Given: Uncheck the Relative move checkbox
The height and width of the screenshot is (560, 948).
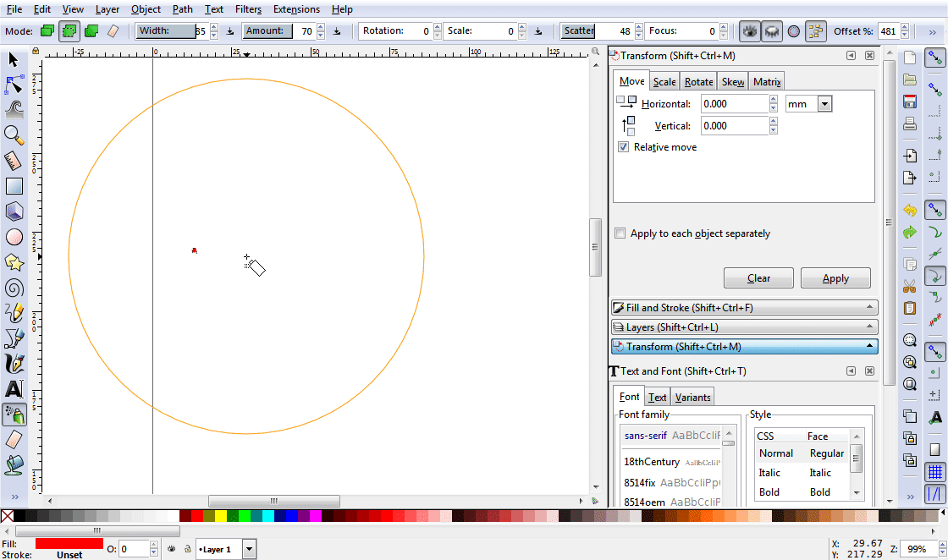Looking at the screenshot, I should (623, 146).
